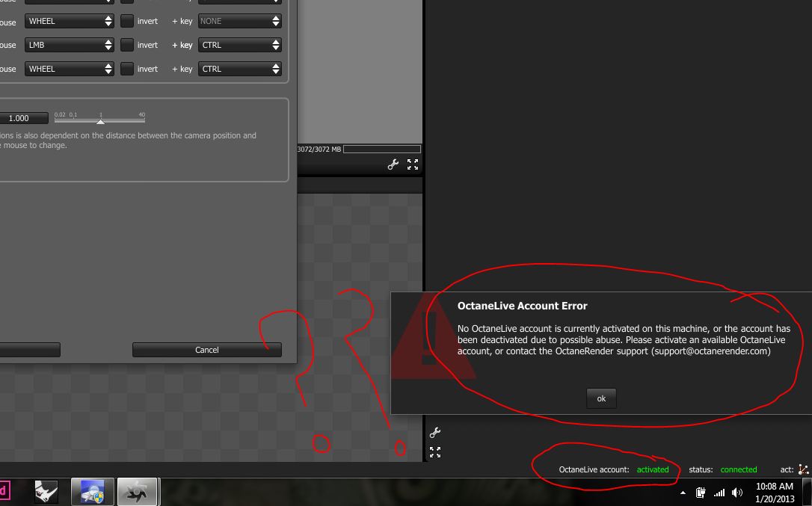Click the 40 mark on the speed slider

pyautogui.click(x=142, y=115)
